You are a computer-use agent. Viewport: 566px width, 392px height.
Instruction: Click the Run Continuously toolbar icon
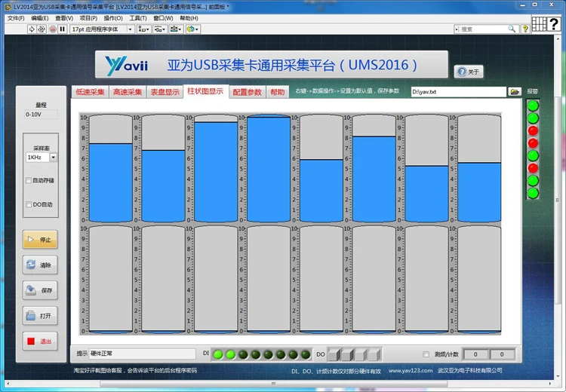pyautogui.click(x=42, y=29)
